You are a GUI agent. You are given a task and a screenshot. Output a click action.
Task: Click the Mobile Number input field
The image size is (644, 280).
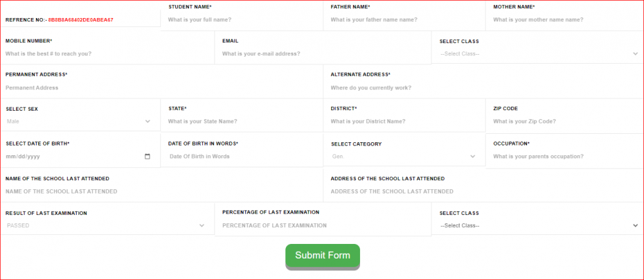[107, 53]
